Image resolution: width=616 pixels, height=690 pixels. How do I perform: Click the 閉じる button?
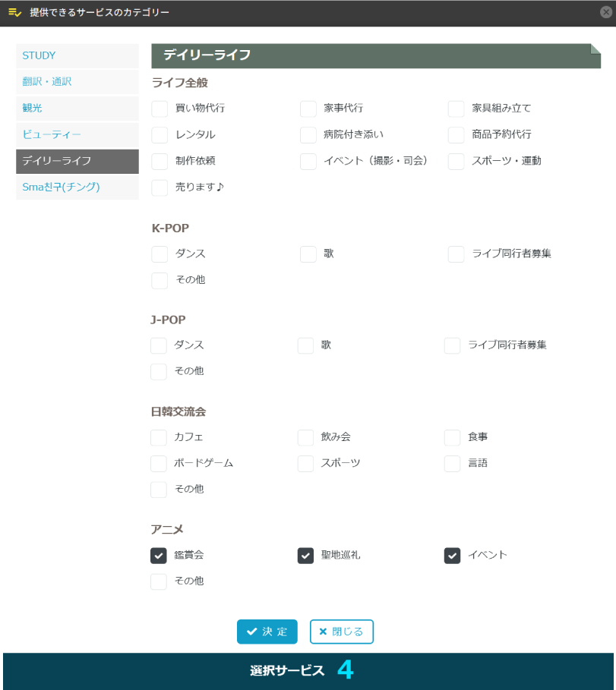pyautogui.click(x=341, y=631)
